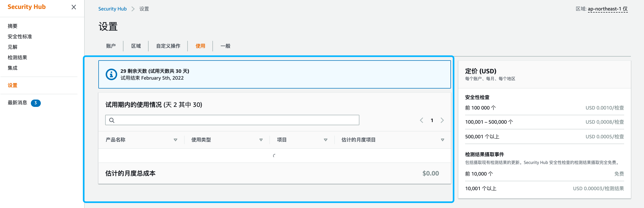
Task: Click the 前 10,000 个 tier
Action: (479, 174)
